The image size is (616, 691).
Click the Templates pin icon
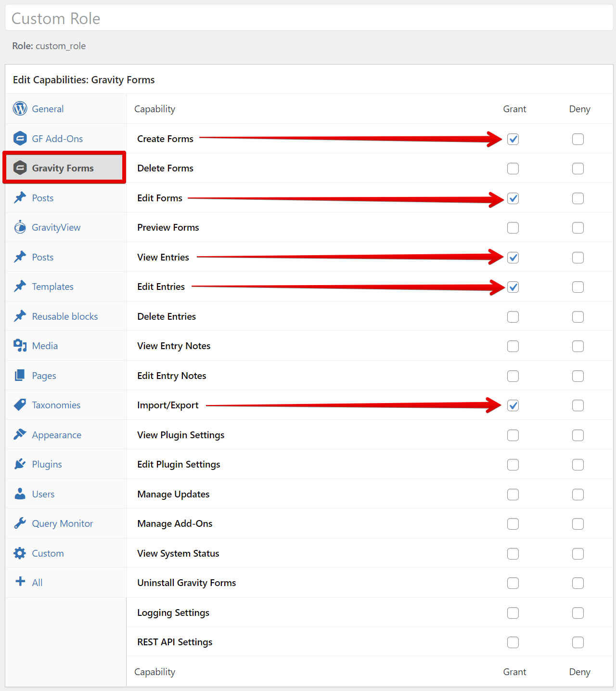(x=20, y=287)
